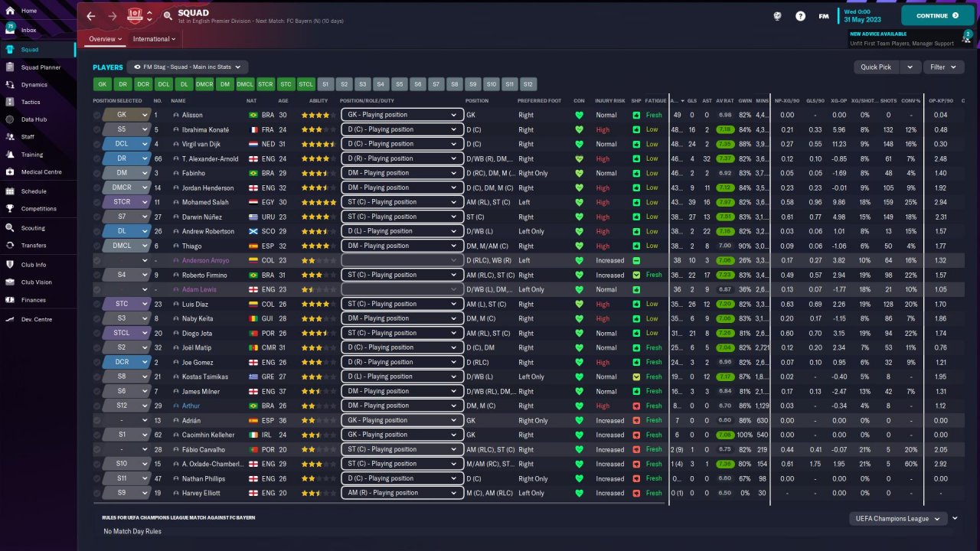
Task: Click the Continue button
Action: point(938,15)
